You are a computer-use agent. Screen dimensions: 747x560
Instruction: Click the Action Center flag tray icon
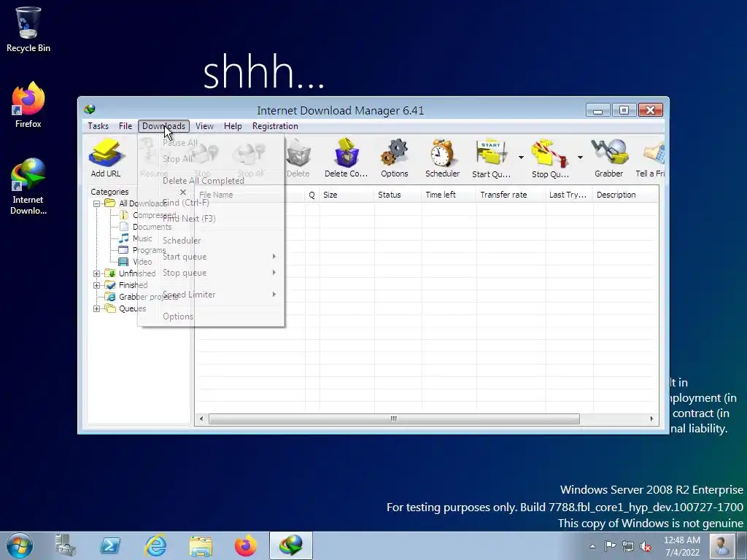coord(611,546)
